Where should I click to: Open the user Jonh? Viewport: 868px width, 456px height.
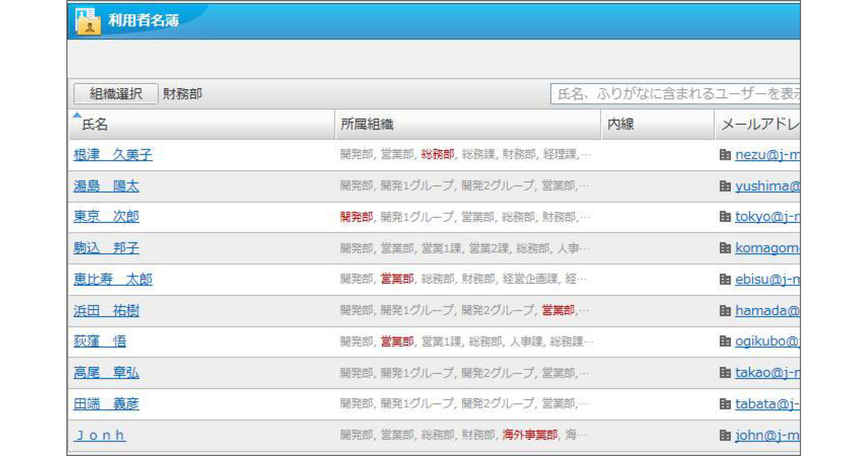(x=100, y=435)
